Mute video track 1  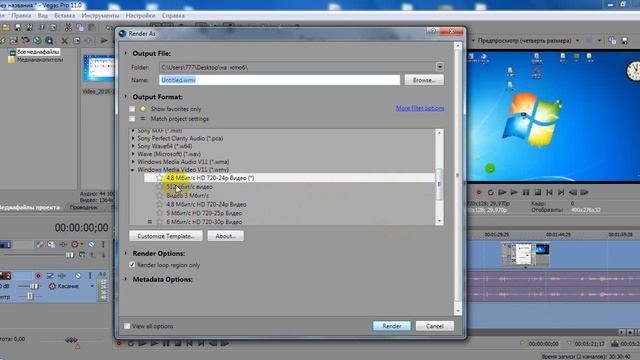pyautogui.click(x=91, y=244)
